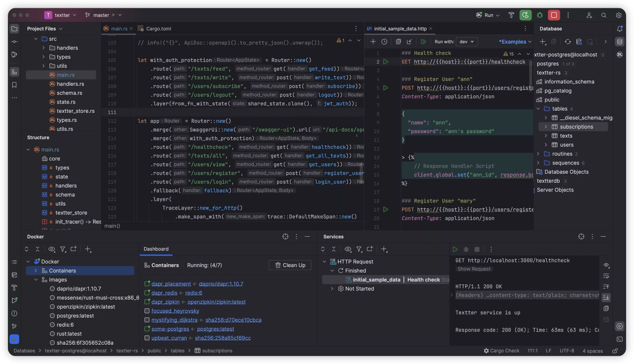Image resolution: width=634 pixels, height=364 pixels.
Task: Expand the handlers folder in Project Files
Action: pyautogui.click(x=44, y=48)
